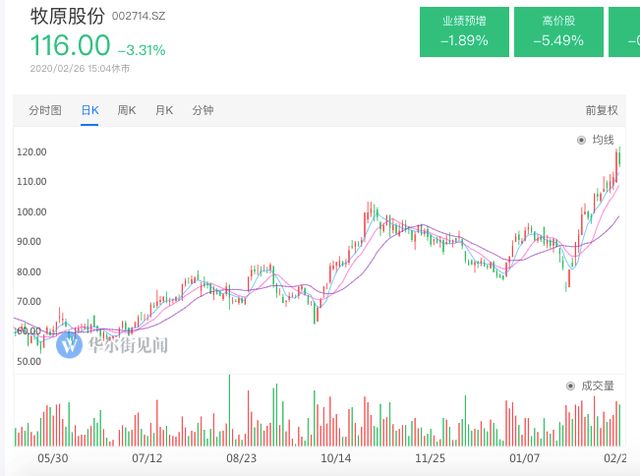Click the current price 116.00
The image size is (640, 476).
point(69,46)
